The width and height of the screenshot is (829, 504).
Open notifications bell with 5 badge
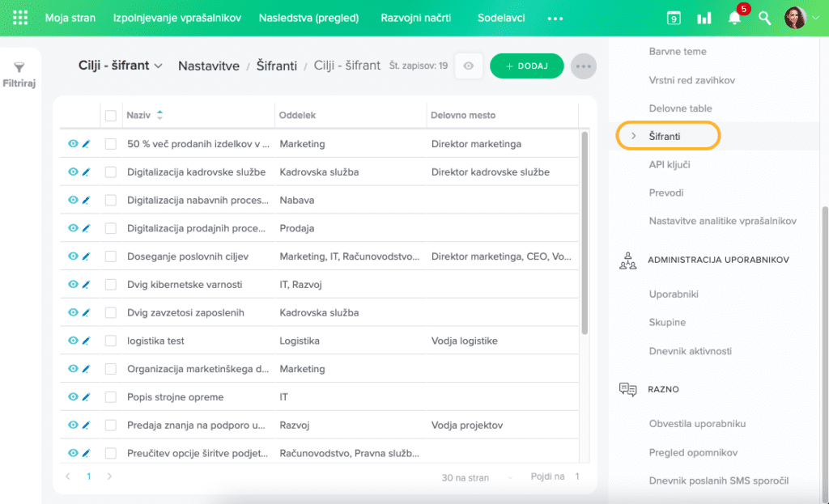[735, 18]
